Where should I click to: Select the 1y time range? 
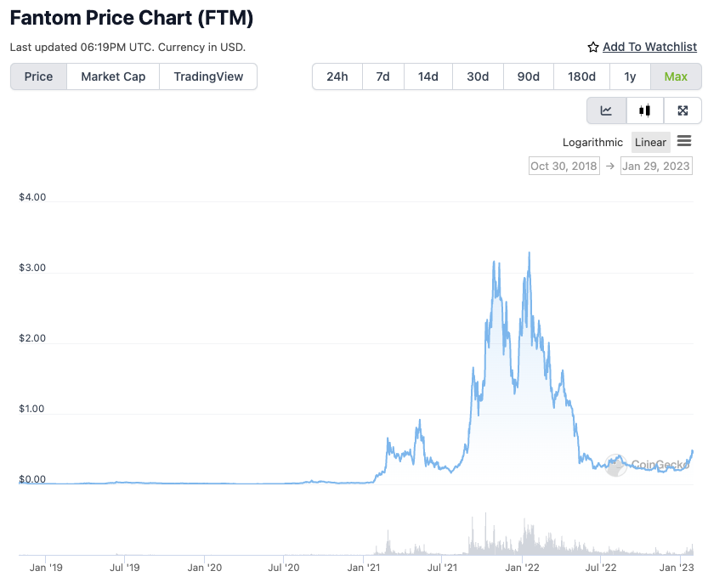[630, 76]
